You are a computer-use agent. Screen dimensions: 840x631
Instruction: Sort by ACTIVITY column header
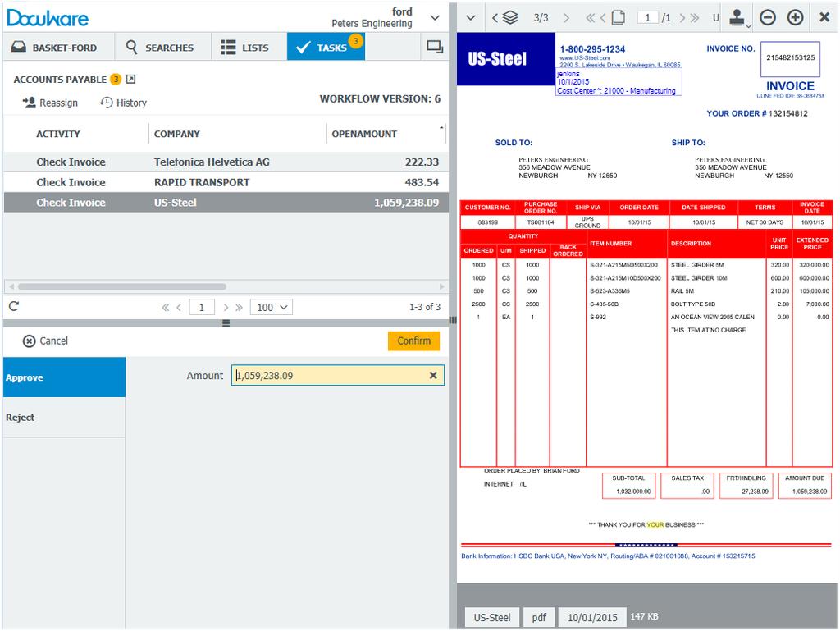[58, 134]
